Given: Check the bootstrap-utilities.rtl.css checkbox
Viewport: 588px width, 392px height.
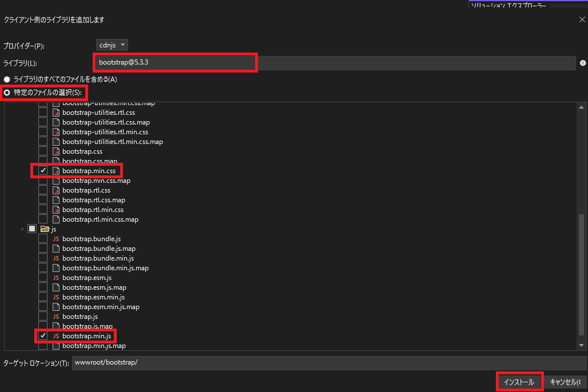Looking at the screenshot, I should (x=43, y=113).
